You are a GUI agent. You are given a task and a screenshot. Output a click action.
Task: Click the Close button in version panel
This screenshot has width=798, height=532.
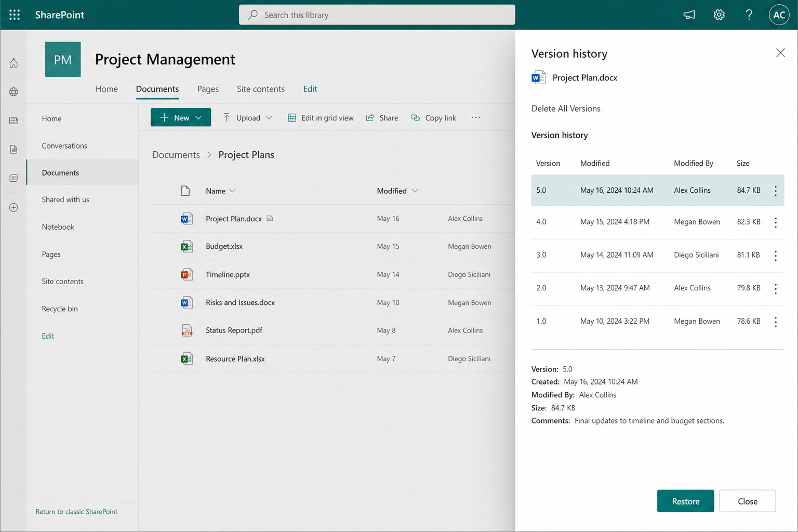coord(747,501)
